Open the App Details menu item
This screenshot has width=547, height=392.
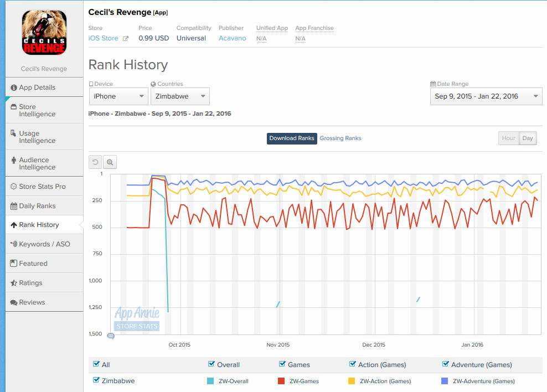pos(44,87)
